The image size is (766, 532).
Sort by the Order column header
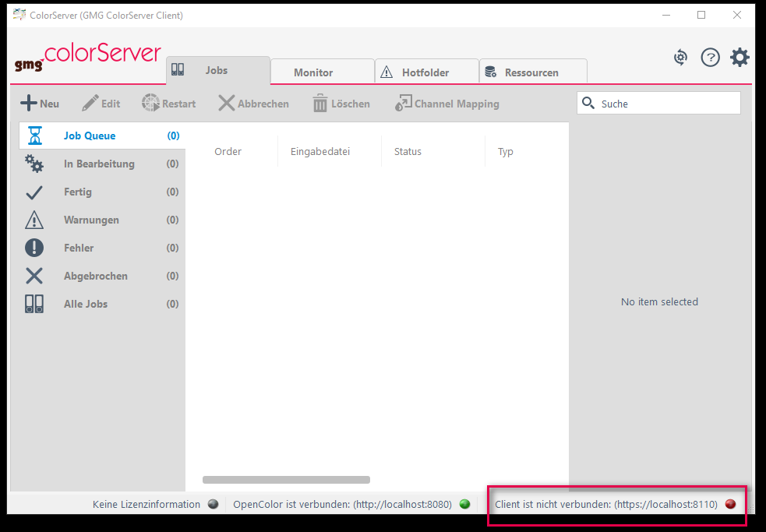tap(228, 151)
